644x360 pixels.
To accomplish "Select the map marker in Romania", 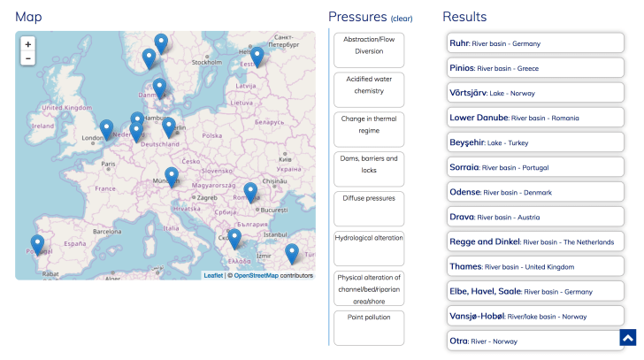I will click(250, 193).
